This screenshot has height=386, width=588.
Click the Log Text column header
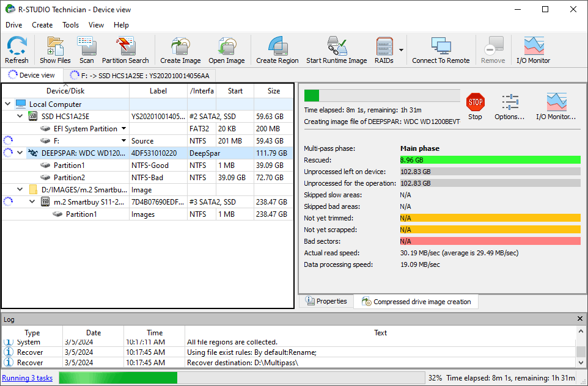[x=380, y=332]
